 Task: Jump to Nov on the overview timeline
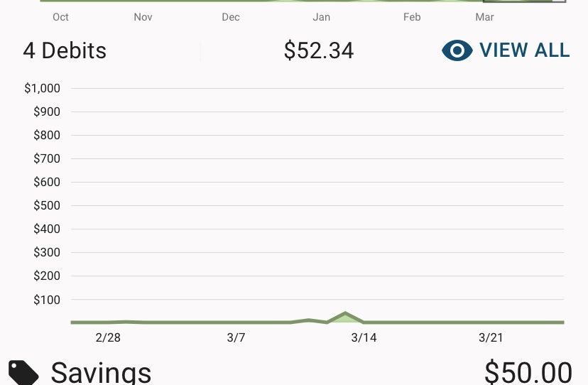coord(143,17)
